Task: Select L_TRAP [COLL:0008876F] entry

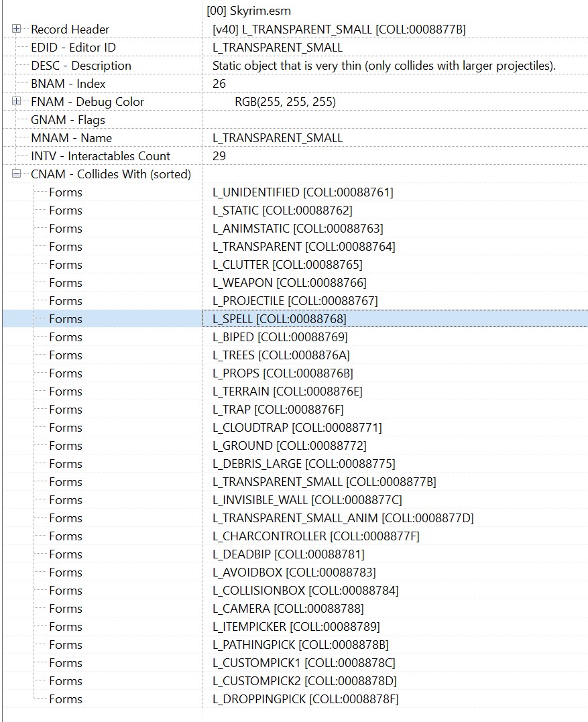Action: tap(278, 410)
